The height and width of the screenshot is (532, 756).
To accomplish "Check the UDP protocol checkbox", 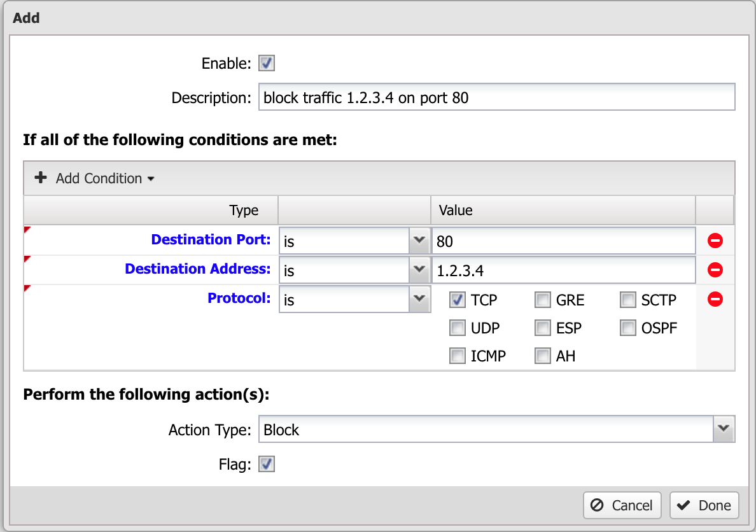I will [457, 328].
